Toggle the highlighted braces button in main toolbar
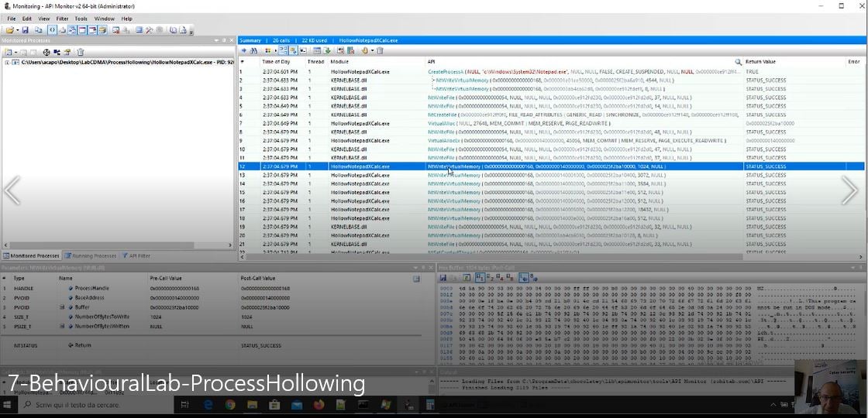This screenshot has width=868, height=418. click(x=52, y=30)
